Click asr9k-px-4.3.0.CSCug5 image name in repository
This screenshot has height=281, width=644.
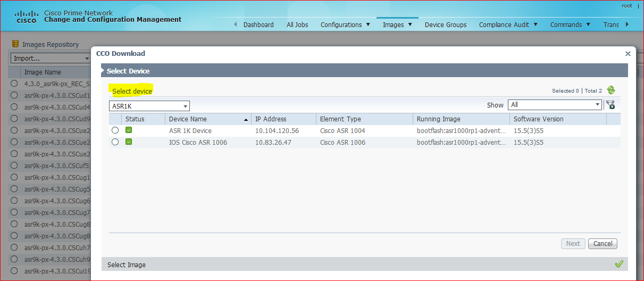pyautogui.click(x=57, y=189)
